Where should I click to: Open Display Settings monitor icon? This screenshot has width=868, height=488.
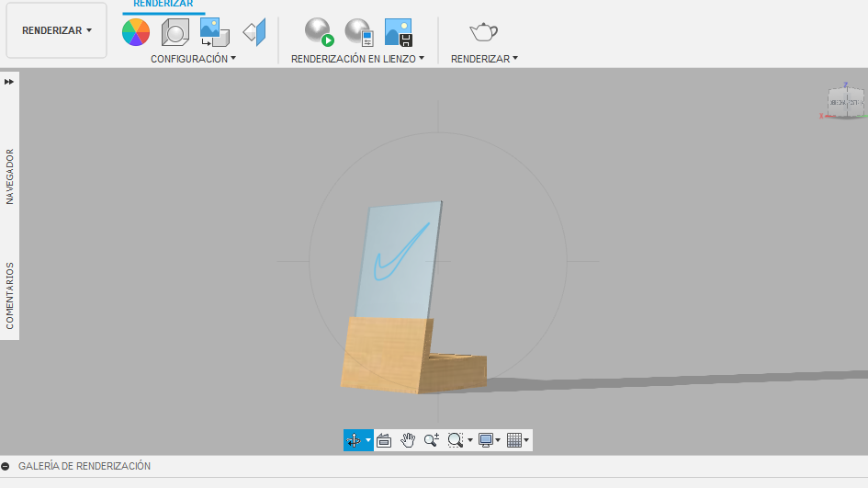point(486,440)
